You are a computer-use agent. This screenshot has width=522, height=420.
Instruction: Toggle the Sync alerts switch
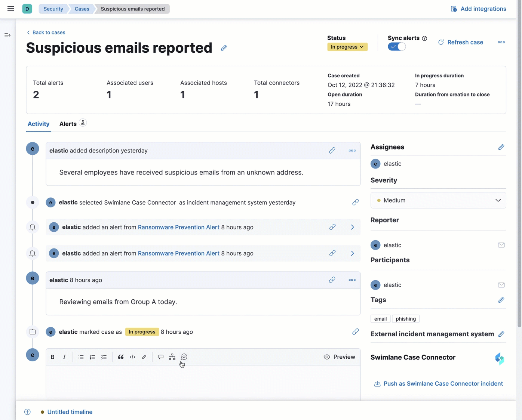point(397,47)
